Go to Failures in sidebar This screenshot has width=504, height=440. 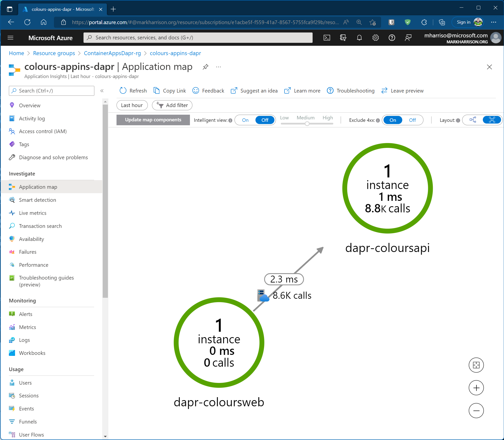28,252
